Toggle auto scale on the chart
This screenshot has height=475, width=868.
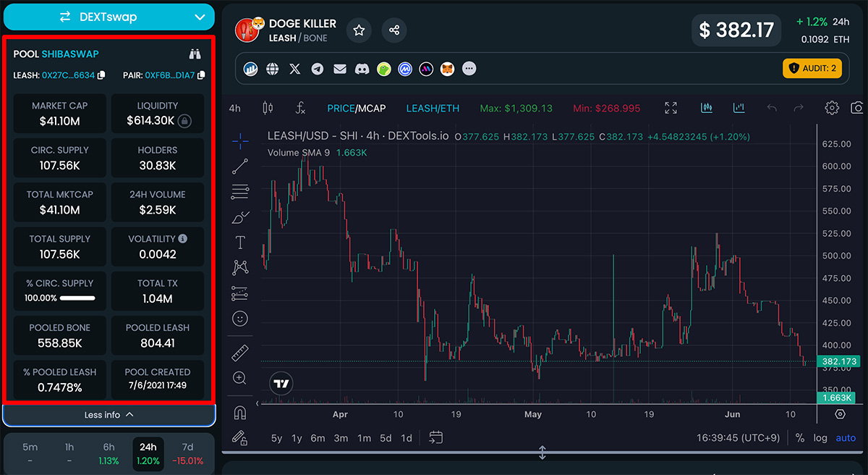click(846, 438)
